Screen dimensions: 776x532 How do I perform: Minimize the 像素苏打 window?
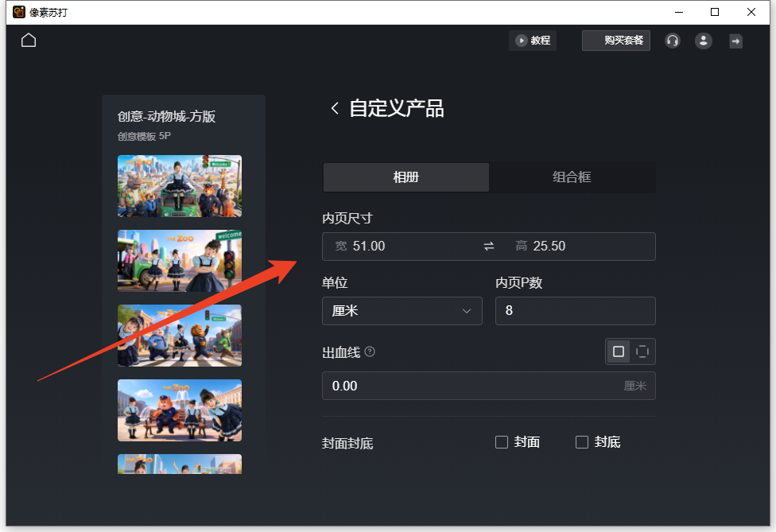click(678, 12)
